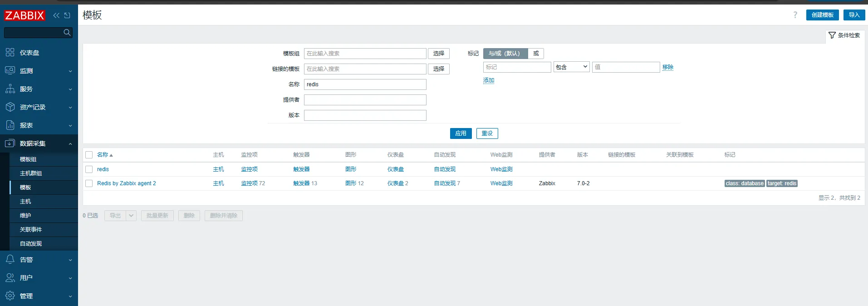Open the 包含 tag operator dropdown

(571, 67)
